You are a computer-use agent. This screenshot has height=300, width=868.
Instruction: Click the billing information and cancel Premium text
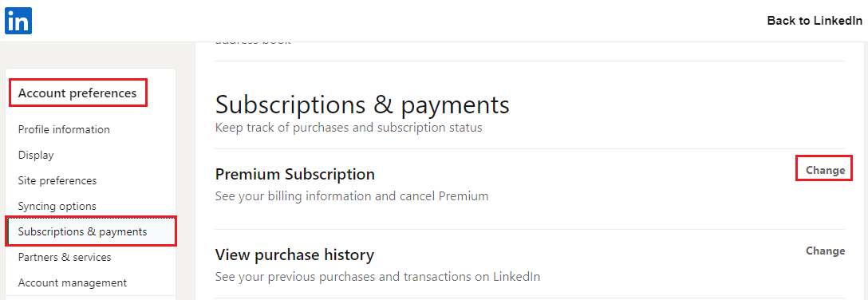[352, 196]
